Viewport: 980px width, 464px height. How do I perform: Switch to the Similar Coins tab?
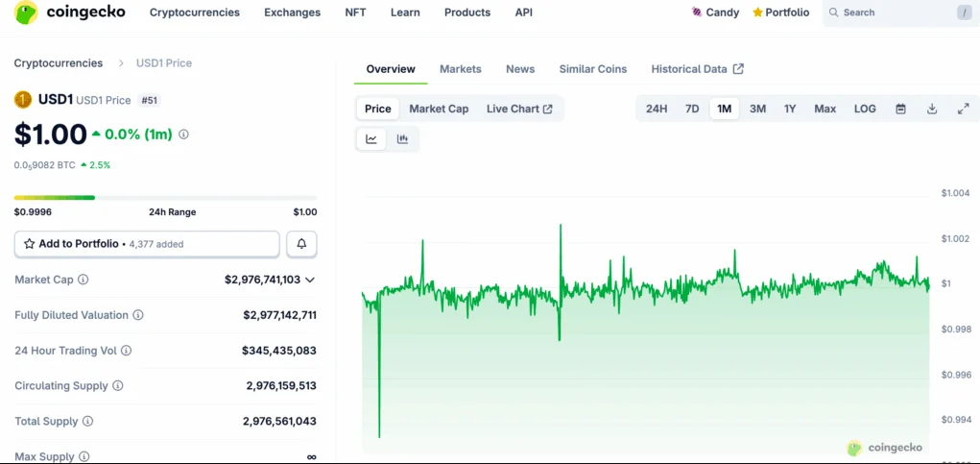(x=593, y=69)
